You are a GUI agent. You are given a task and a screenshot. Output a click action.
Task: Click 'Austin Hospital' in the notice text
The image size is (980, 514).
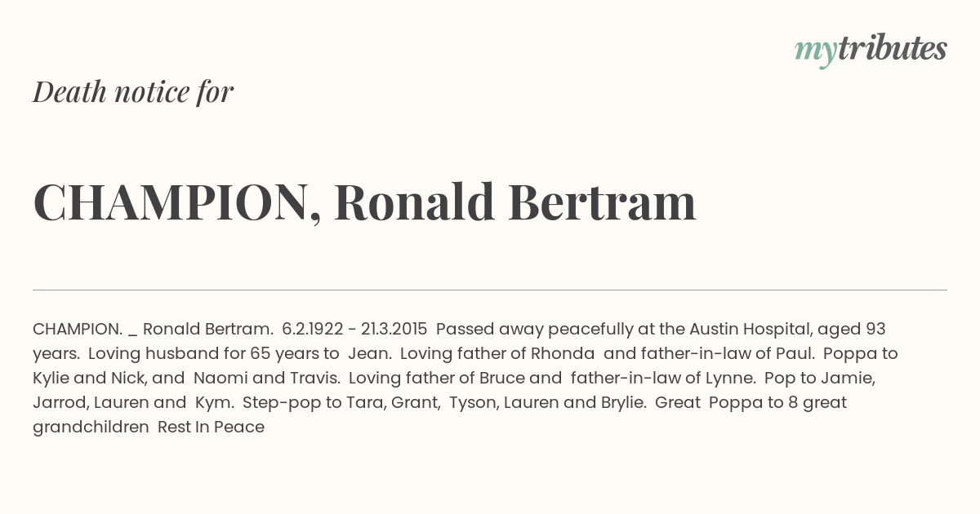[x=750, y=330]
